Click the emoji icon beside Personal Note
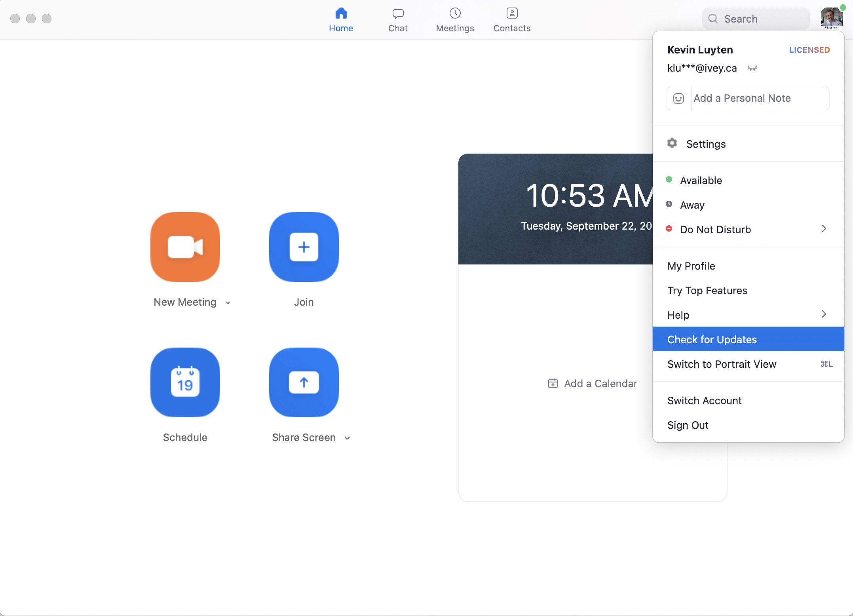 678,98
